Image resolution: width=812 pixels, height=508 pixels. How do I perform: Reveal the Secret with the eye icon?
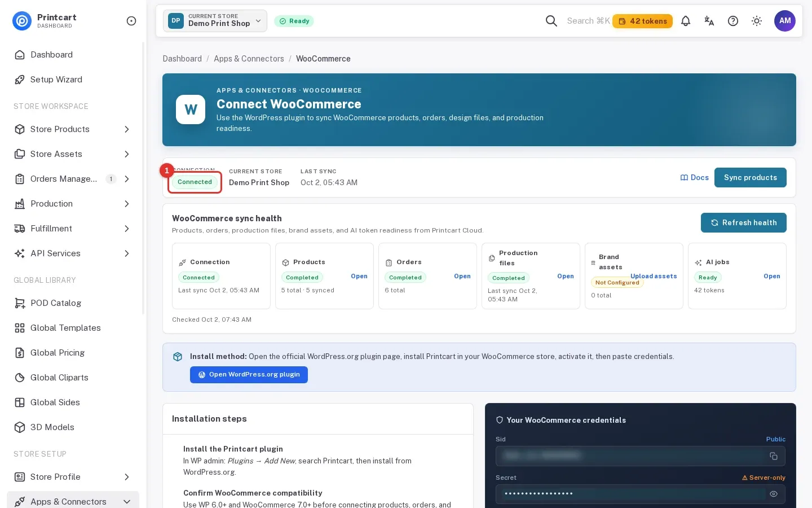[774, 494]
